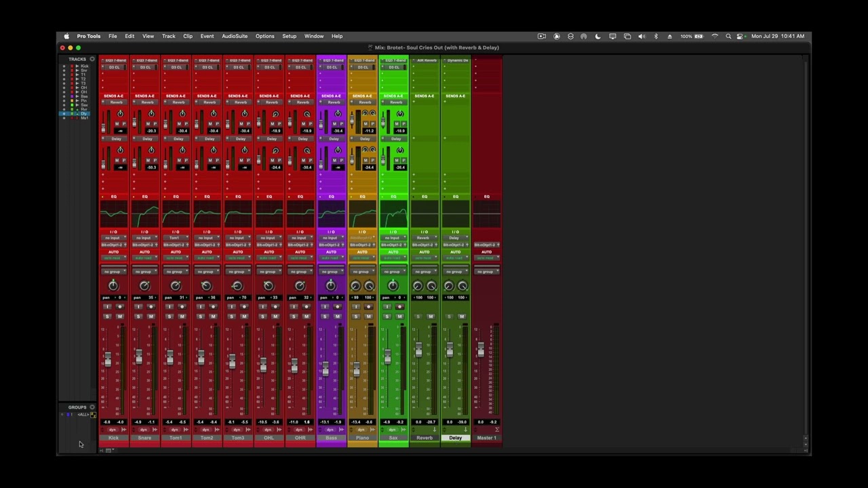This screenshot has width=868, height=488.
Task: Open the Tracks list dropdown menu
Action: pos(92,59)
